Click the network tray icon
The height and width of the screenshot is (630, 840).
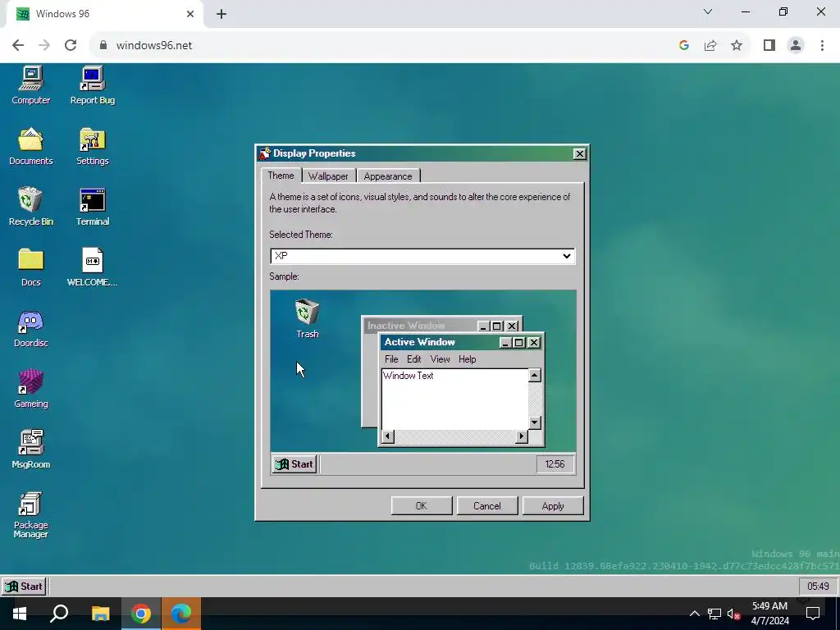pyautogui.click(x=714, y=614)
